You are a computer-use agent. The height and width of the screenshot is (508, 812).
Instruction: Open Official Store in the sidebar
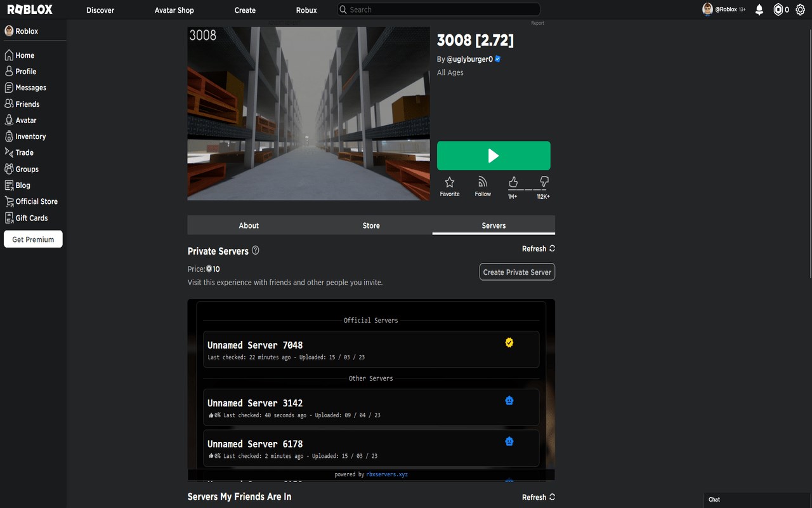point(31,201)
